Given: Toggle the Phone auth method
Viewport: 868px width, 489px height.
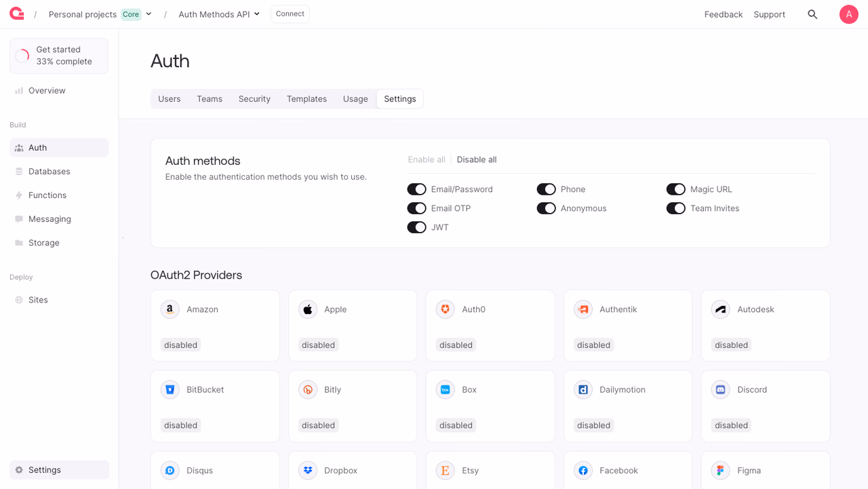Looking at the screenshot, I should pos(546,189).
